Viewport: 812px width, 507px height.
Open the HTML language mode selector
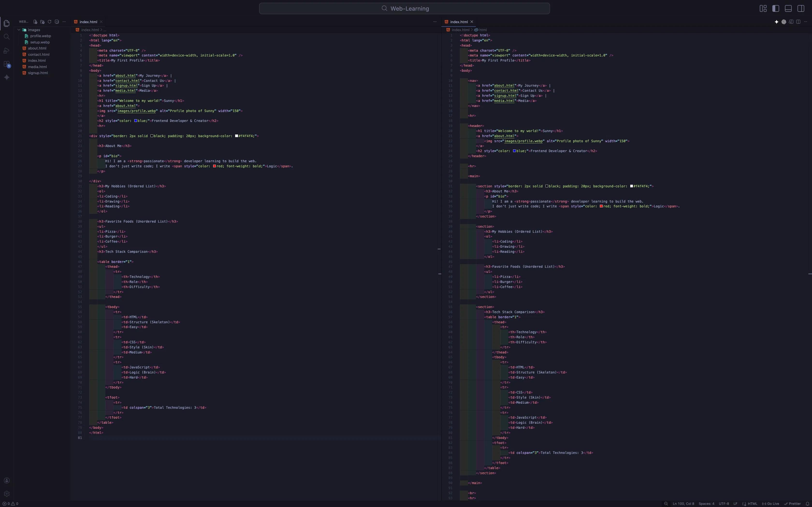(x=752, y=504)
